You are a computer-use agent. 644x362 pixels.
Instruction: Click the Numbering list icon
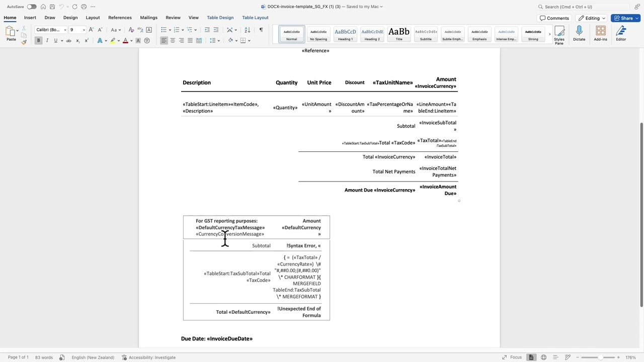click(x=176, y=30)
